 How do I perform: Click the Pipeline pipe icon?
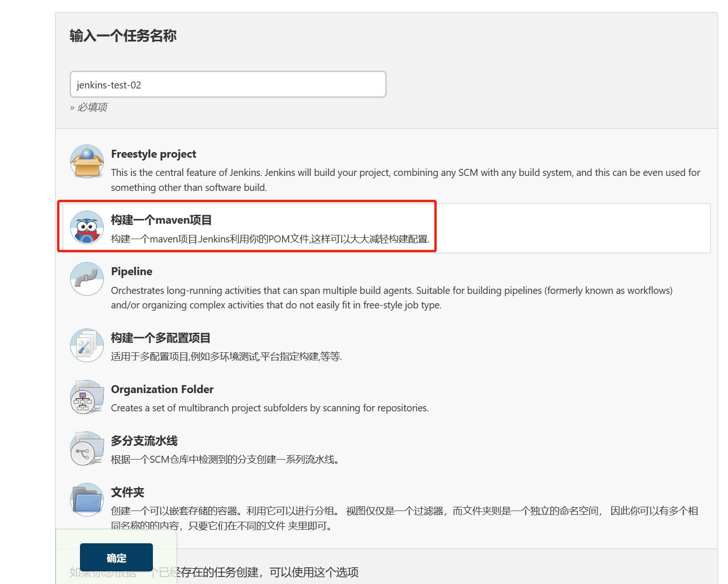click(87, 279)
